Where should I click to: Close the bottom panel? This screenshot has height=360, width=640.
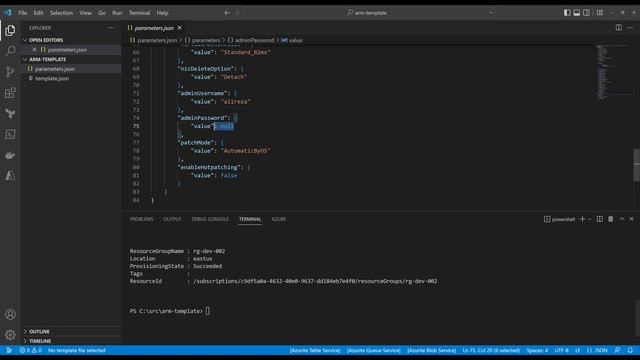(x=631, y=219)
